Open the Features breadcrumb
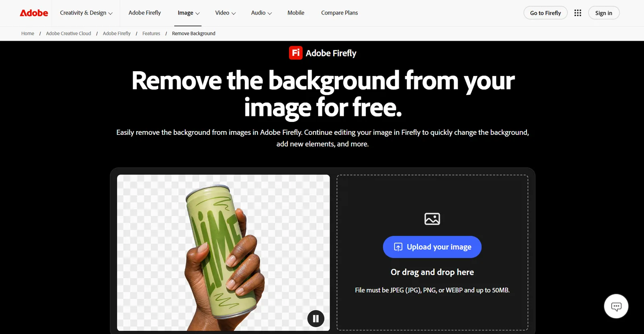Viewport: 644px width, 334px height. (x=151, y=33)
